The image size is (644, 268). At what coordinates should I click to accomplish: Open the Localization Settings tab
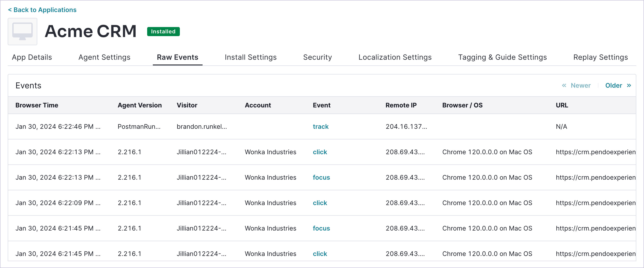395,57
